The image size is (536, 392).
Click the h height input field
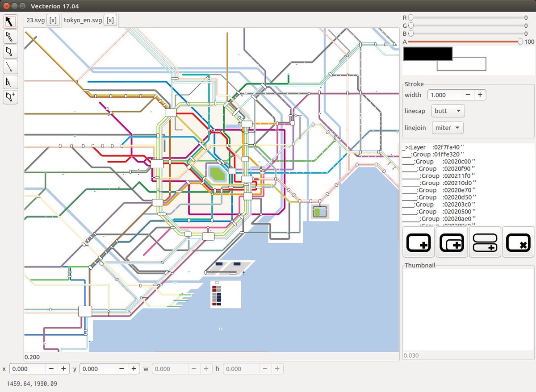pyautogui.click(x=241, y=369)
